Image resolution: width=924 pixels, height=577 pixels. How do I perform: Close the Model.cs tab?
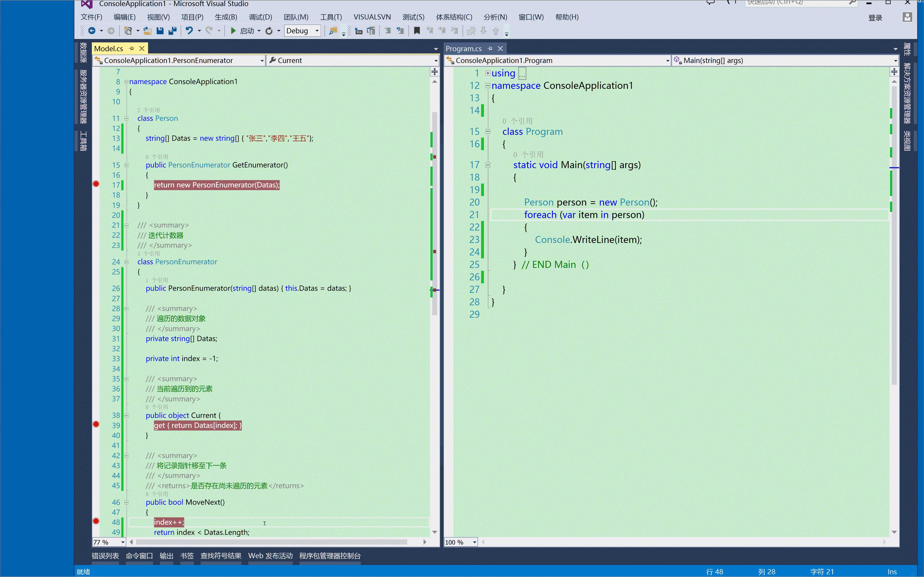[x=142, y=48]
